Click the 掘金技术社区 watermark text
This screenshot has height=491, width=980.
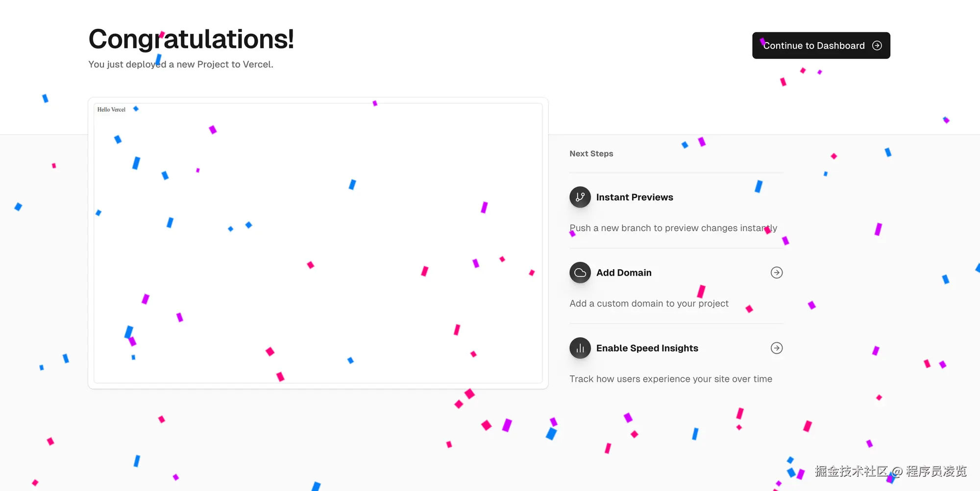(x=851, y=471)
